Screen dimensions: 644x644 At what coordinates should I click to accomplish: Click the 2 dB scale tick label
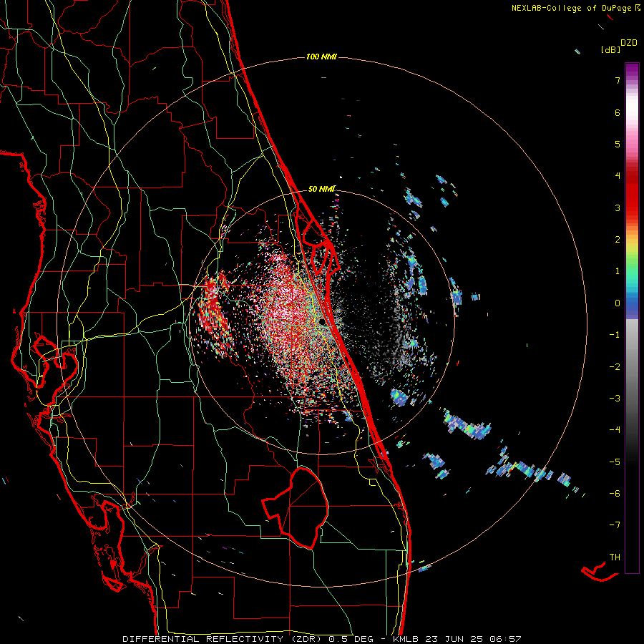[x=618, y=240]
